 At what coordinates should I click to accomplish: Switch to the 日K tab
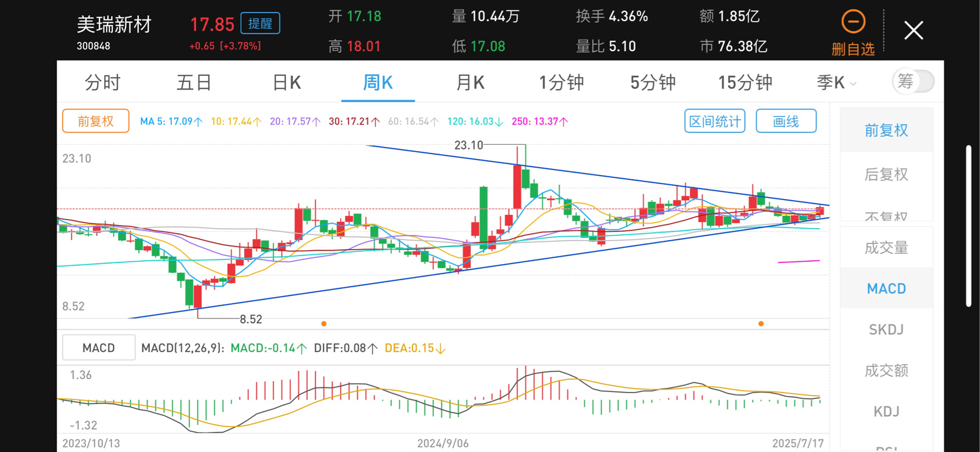tap(287, 83)
